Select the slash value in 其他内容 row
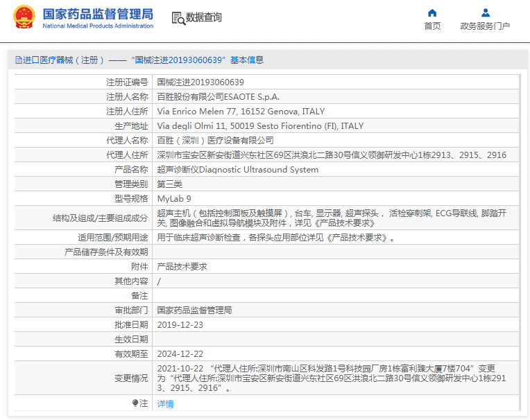The width and height of the screenshot is (530, 420). (159, 281)
